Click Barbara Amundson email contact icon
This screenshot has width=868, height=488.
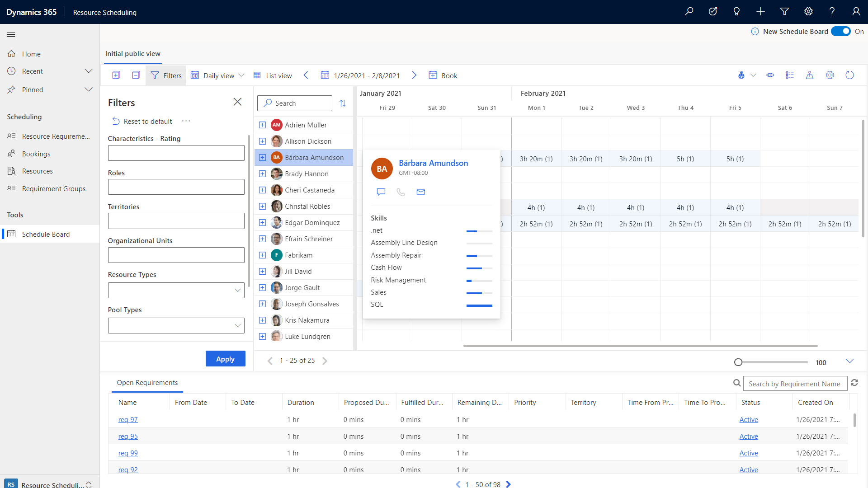pos(420,192)
